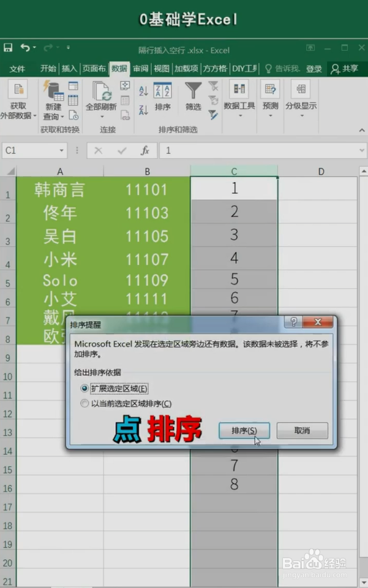Click the Undo arrow icon
368x588 pixels.
25,47
